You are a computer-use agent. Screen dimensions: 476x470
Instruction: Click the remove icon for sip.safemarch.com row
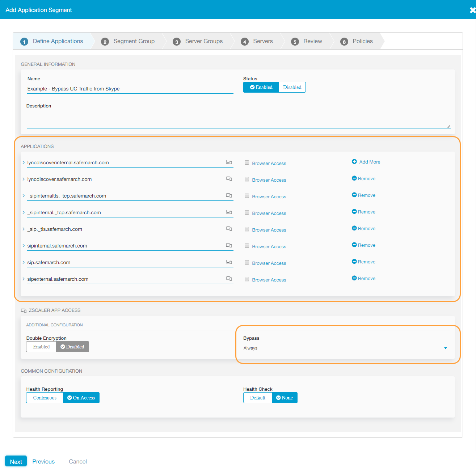click(x=354, y=262)
